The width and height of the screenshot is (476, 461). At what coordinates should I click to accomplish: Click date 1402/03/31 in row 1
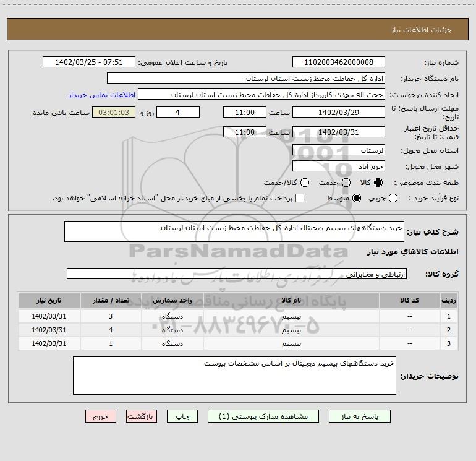tap(49, 316)
